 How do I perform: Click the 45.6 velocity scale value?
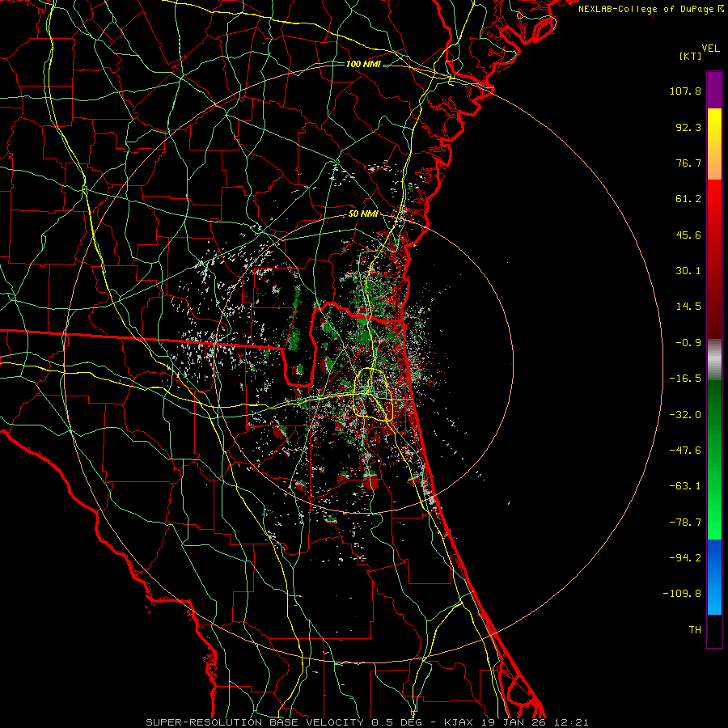(x=688, y=235)
